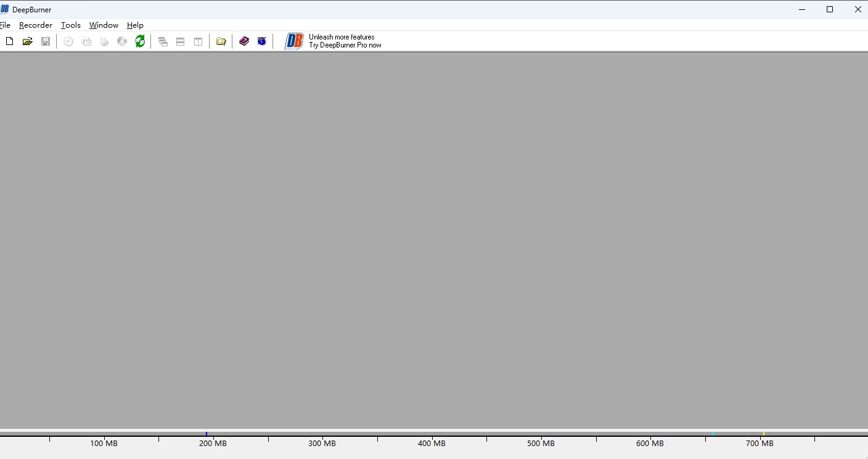Image resolution: width=868 pixels, height=459 pixels.
Task: Click the green refresh arrows icon
Action: pos(140,41)
